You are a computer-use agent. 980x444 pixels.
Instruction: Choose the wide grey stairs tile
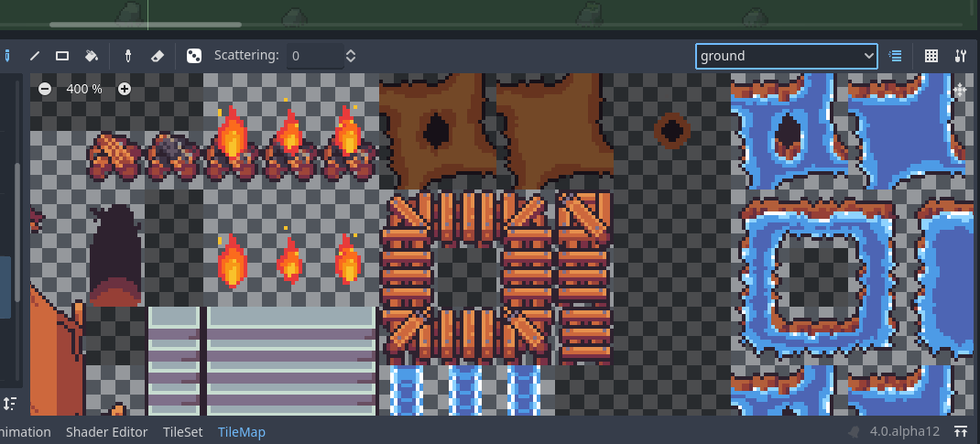tap(291, 361)
